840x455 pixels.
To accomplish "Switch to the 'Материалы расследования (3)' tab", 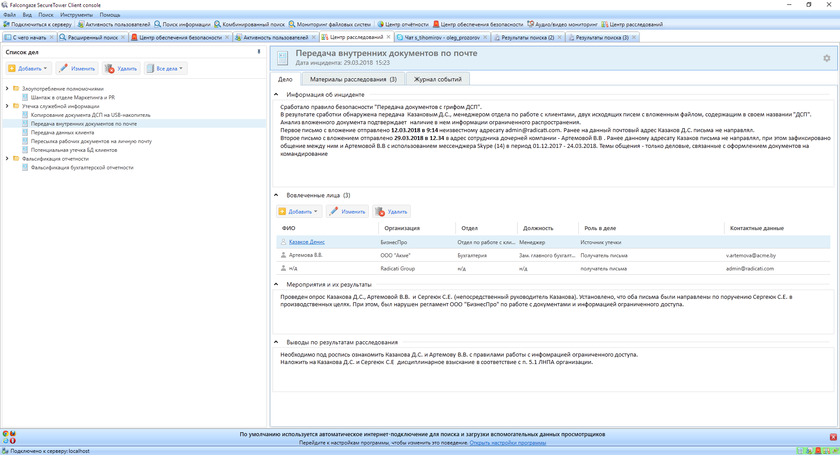I will [x=352, y=78].
